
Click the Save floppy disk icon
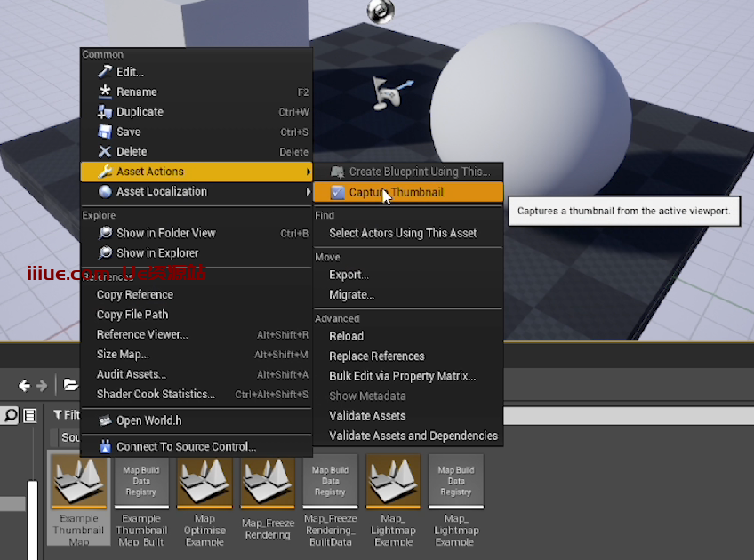(105, 132)
